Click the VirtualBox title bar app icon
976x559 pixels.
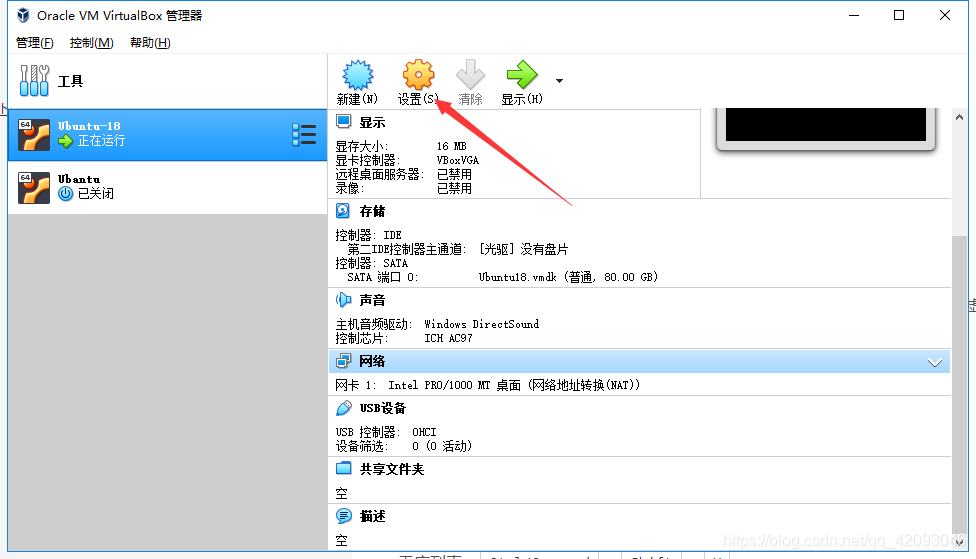click(x=23, y=15)
